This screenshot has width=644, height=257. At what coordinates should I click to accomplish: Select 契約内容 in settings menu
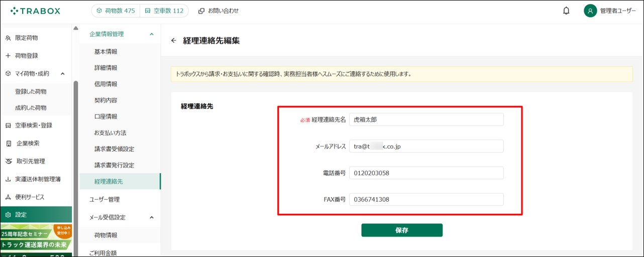click(x=105, y=100)
